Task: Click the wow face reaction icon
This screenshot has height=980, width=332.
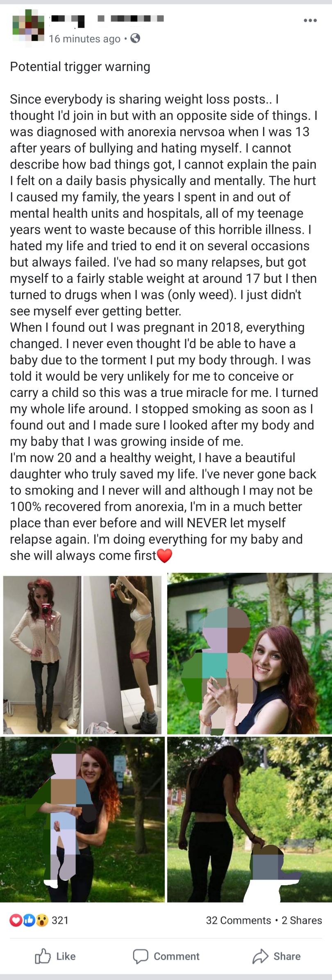Action: point(42,921)
